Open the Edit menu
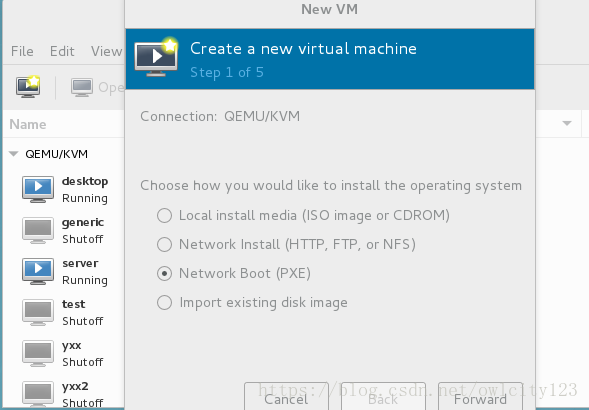This screenshot has width=589, height=410. (62, 51)
